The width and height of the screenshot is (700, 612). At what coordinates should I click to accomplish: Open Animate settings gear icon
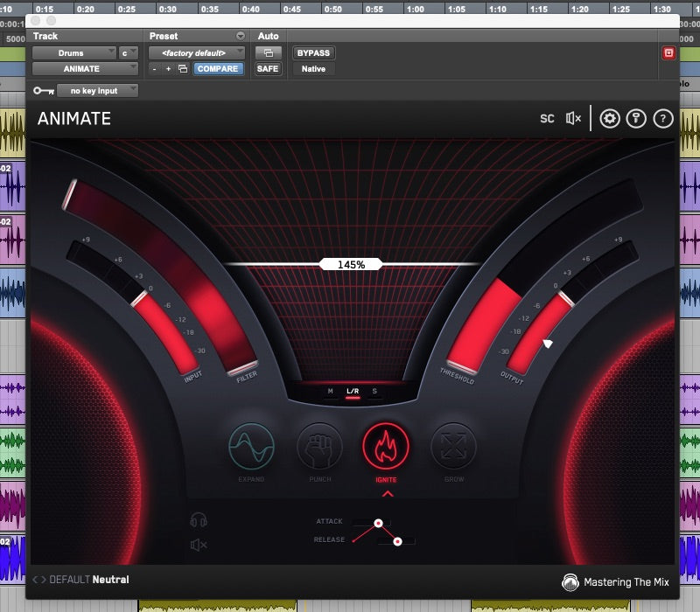click(609, 119)
